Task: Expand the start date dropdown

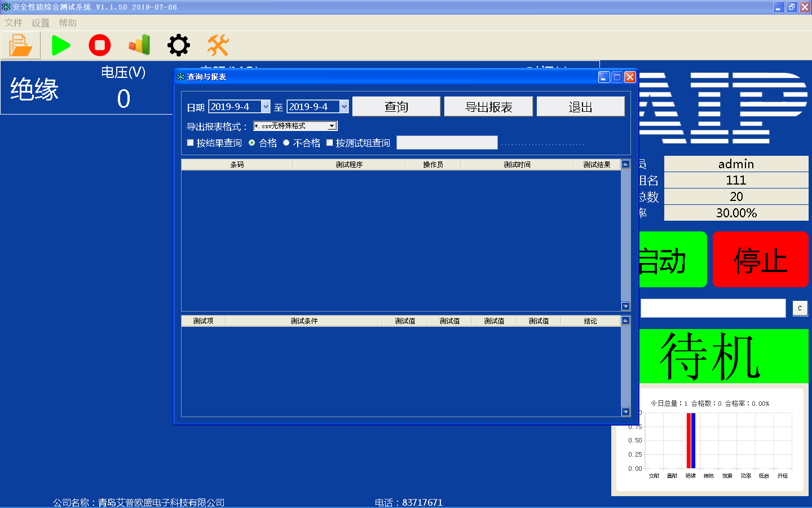Action: pyautogui.click(x=266, y=107)
